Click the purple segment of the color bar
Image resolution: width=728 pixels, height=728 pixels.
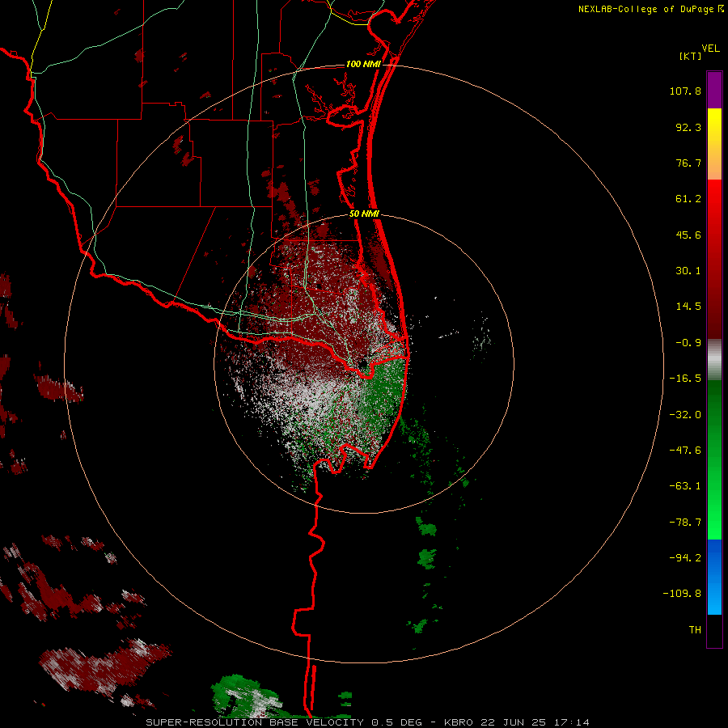(714, 90)
